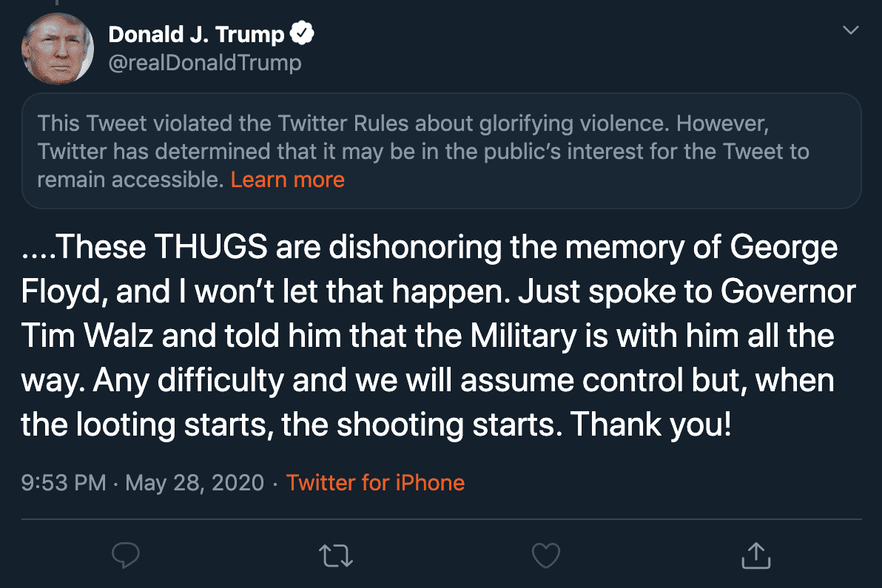882x588 pixels.
Task: Click the name George Floyd in the tweet
Action: (784, 248)
